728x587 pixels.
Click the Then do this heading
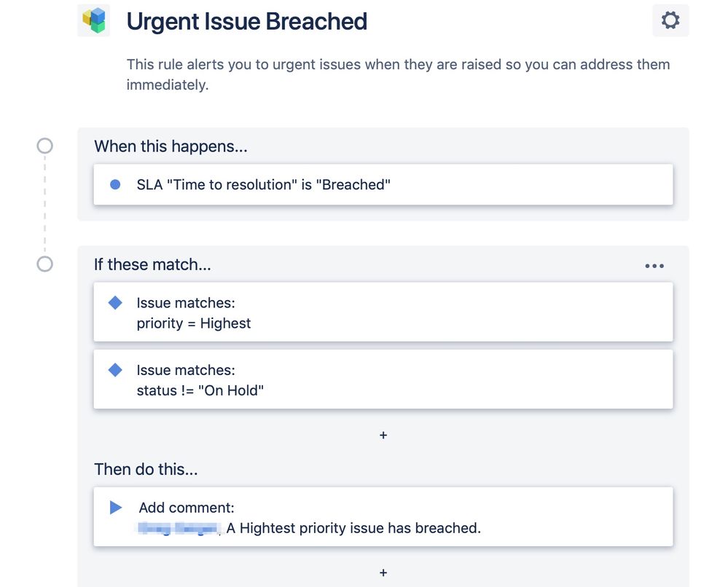coord(146,469)
